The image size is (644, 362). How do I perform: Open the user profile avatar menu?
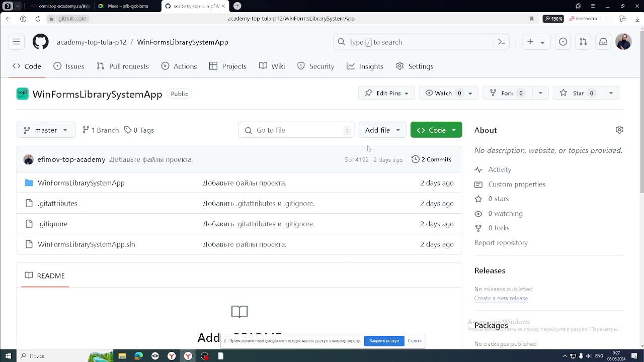(x=623, y=42)
